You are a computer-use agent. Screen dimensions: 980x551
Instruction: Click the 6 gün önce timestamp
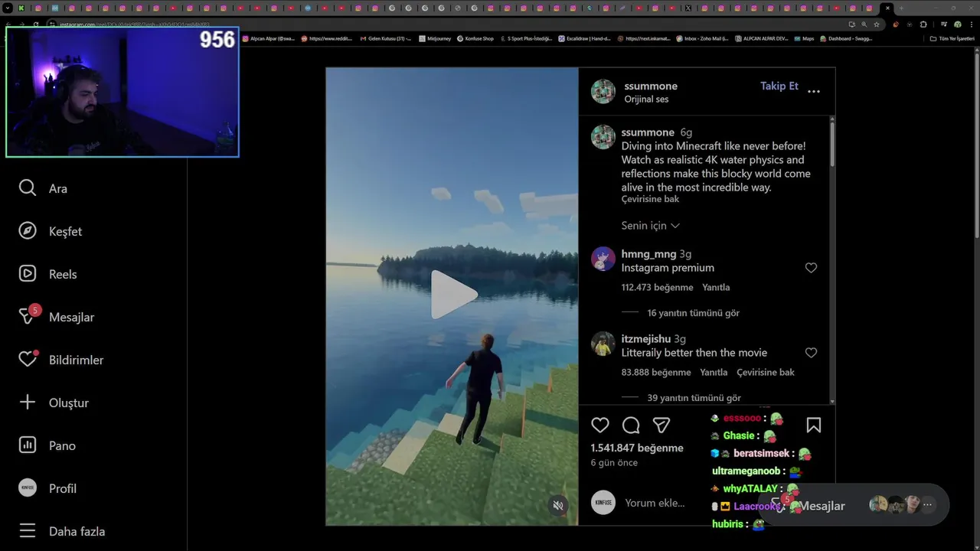tap(614, 463)
